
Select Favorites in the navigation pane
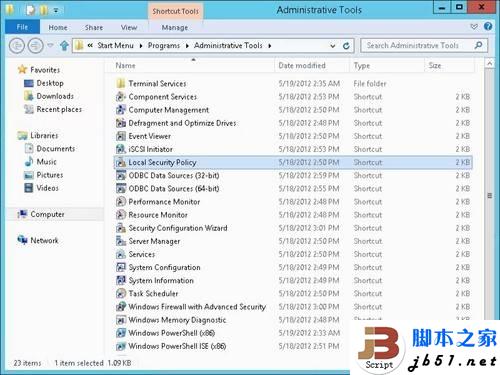tap(45, 70)
